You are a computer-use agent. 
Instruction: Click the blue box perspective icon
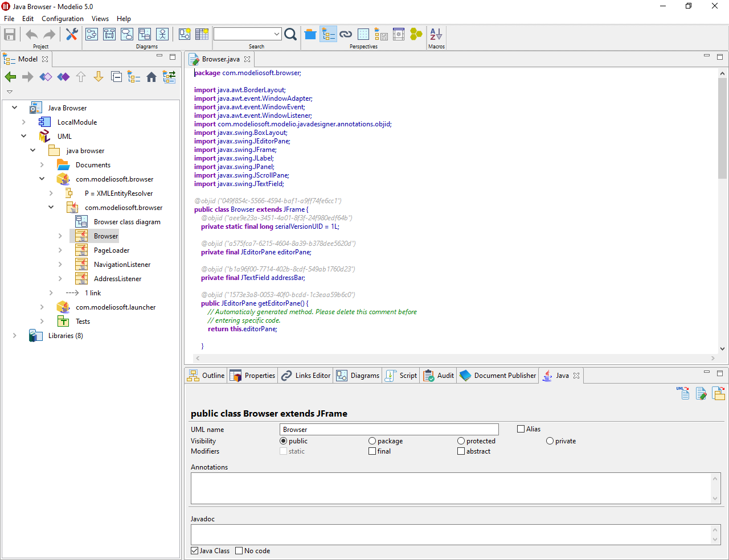[310, 34]
